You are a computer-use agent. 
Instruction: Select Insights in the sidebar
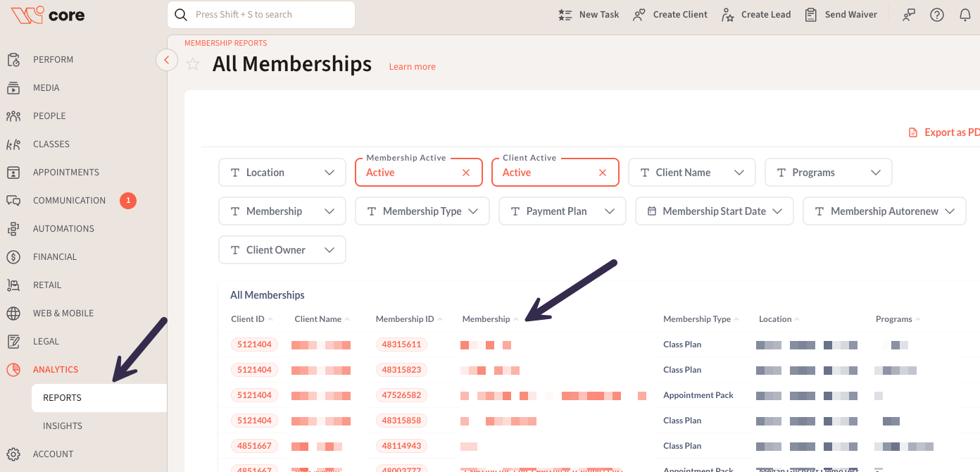[63, 426]
